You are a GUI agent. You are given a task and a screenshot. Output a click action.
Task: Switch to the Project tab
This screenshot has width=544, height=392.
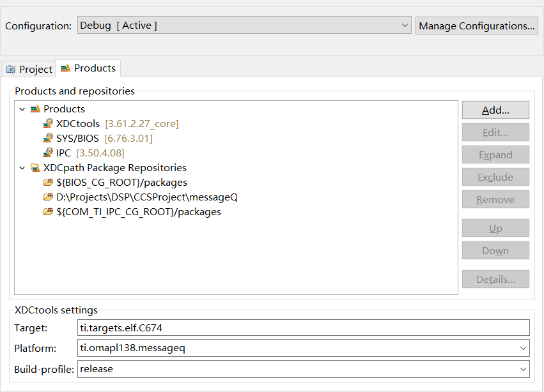tap(29, 69)
